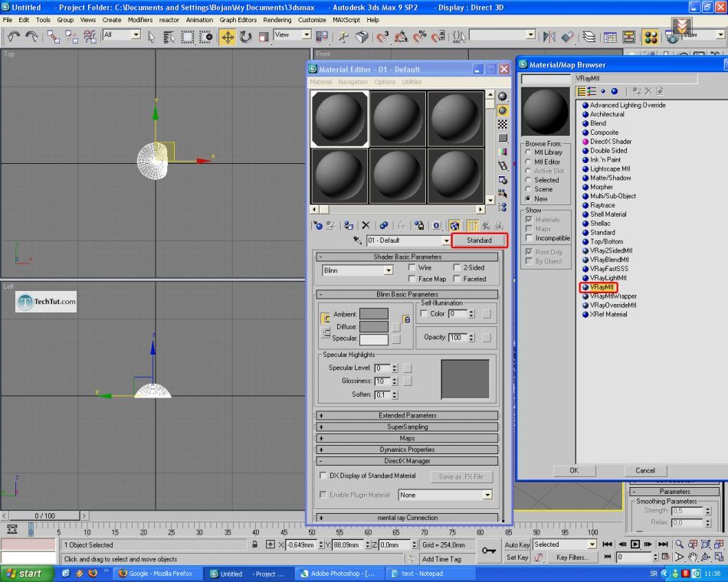The height and width of the screenshot is (582, 728).
Task: Open Navigation menu in Material Editor
Action: point(353,82)
